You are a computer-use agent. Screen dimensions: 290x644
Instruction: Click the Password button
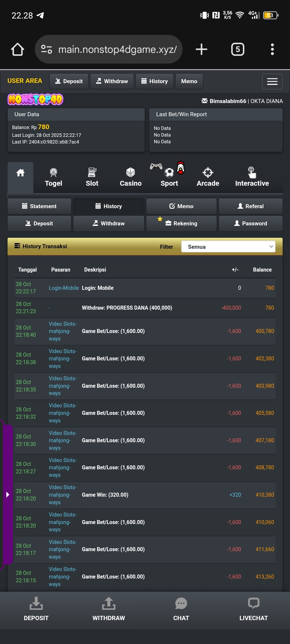[251, 224]
